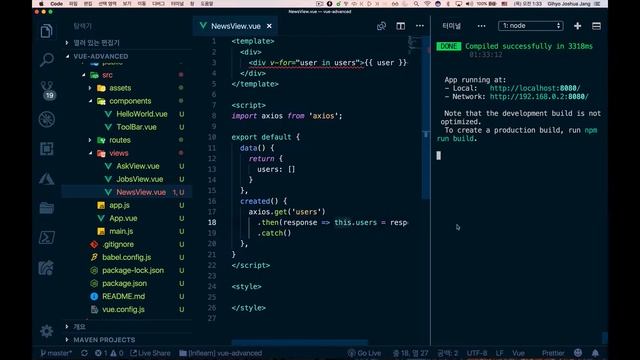Open the terminal-style icon in activity bar
The height and width of the screenshot is (360, 640).
[47, 238]
